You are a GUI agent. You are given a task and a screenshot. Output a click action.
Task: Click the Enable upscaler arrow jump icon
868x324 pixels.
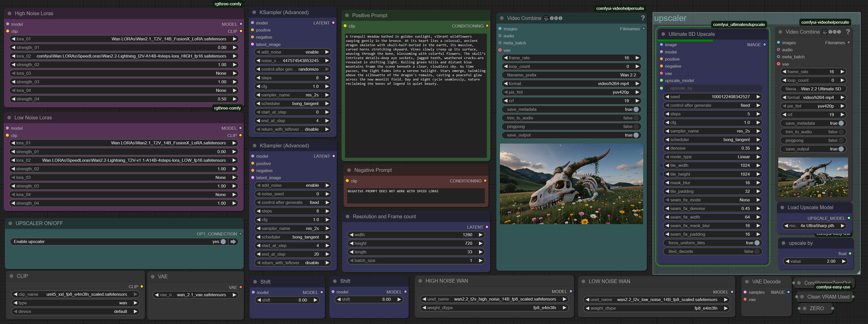(x=233, y=241)
